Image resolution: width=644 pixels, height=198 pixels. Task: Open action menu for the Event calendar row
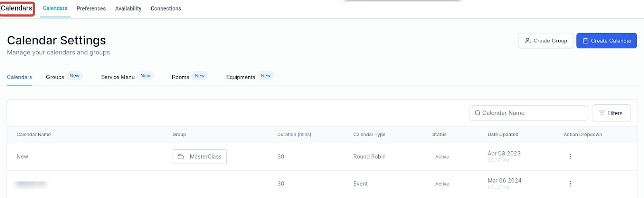pyautogui.click(x=570, y=183)
